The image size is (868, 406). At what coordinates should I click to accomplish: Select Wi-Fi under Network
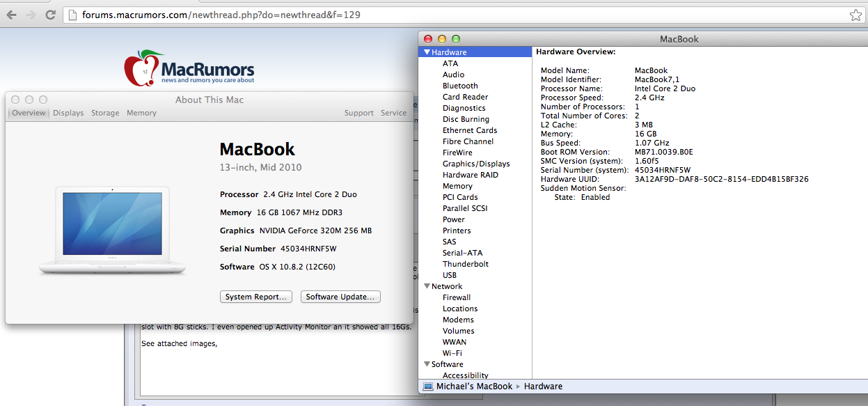tap(452, 353)
